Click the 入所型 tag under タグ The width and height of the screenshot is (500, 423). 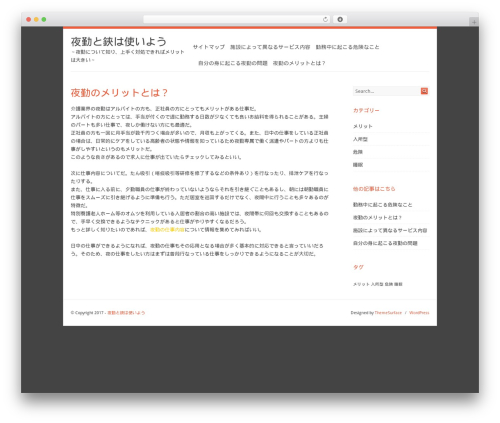click(377, 284)
